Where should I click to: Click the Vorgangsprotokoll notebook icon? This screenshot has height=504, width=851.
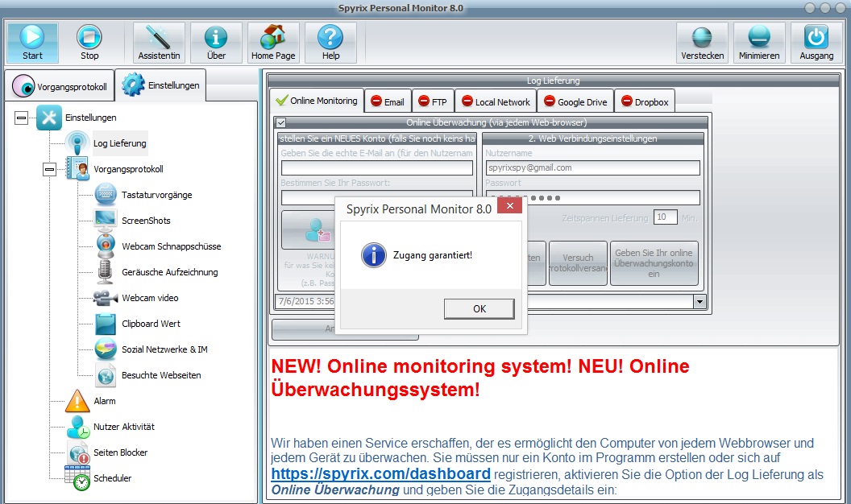(x=77, y=168)
